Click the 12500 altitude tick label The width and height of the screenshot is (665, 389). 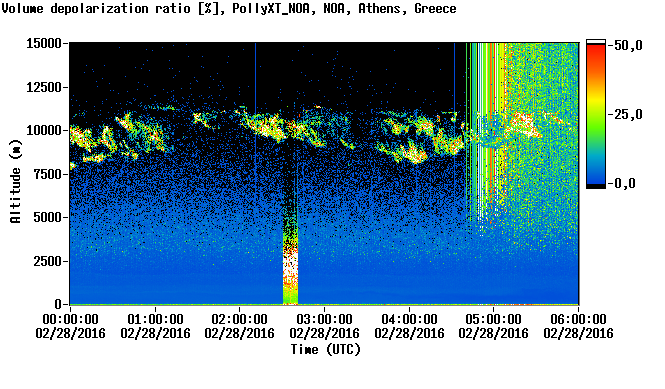[x=44, y=87]
